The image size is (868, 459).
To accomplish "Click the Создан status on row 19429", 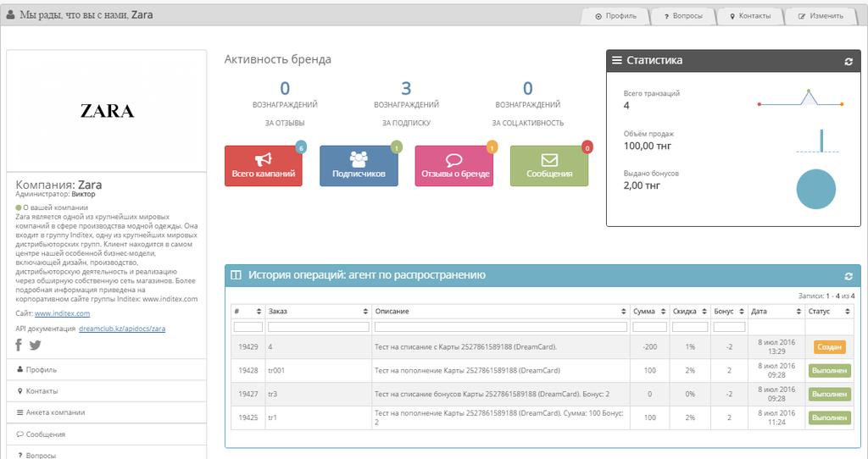I will pos(829,346).
